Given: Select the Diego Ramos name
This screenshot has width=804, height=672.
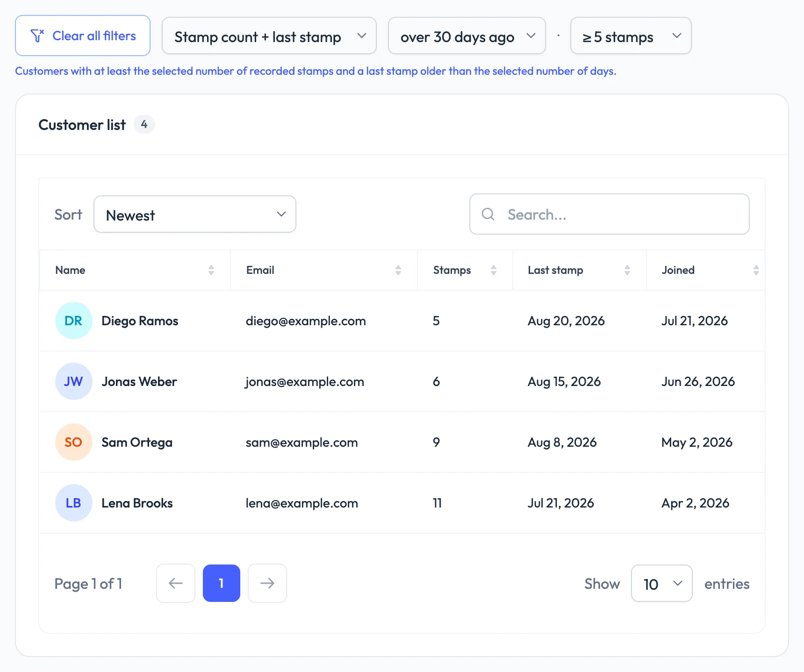Looking at the screenshot, I should (140, 321).
